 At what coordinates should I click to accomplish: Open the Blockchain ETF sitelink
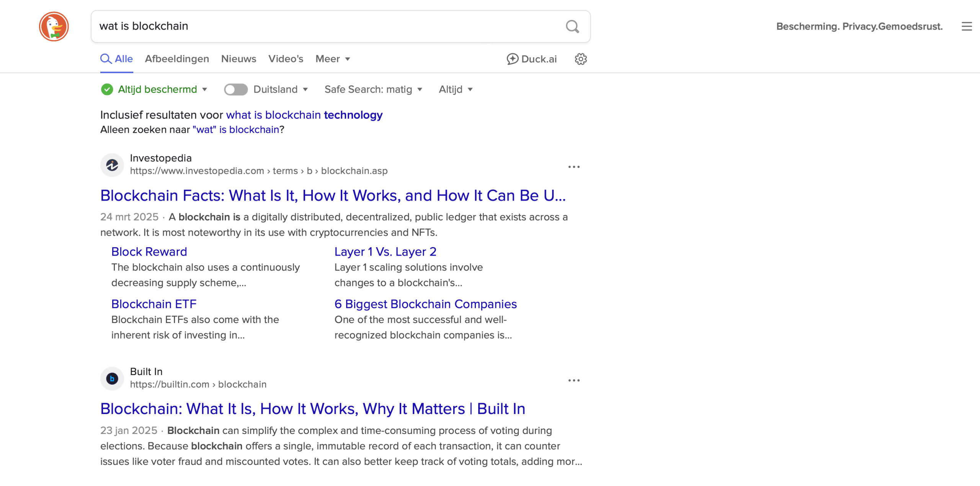154,304
